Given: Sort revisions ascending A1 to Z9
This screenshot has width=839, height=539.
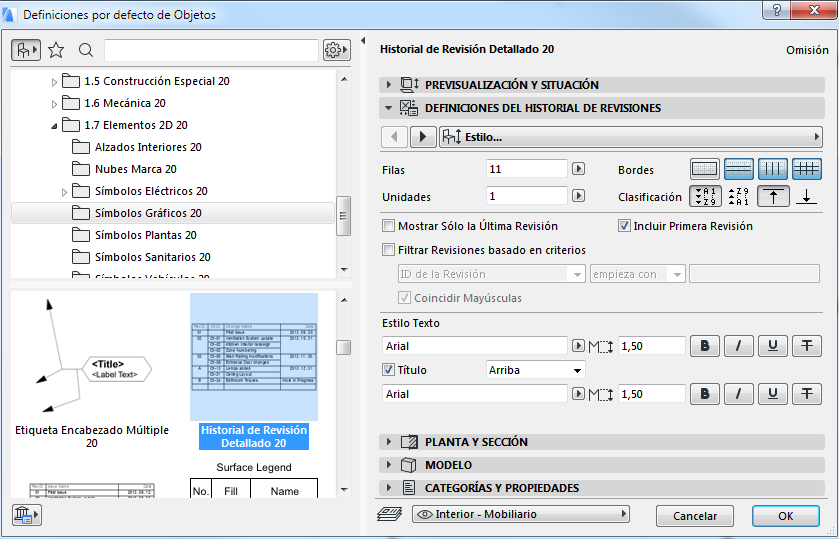Looking at the screenshot, I should 706,196.
